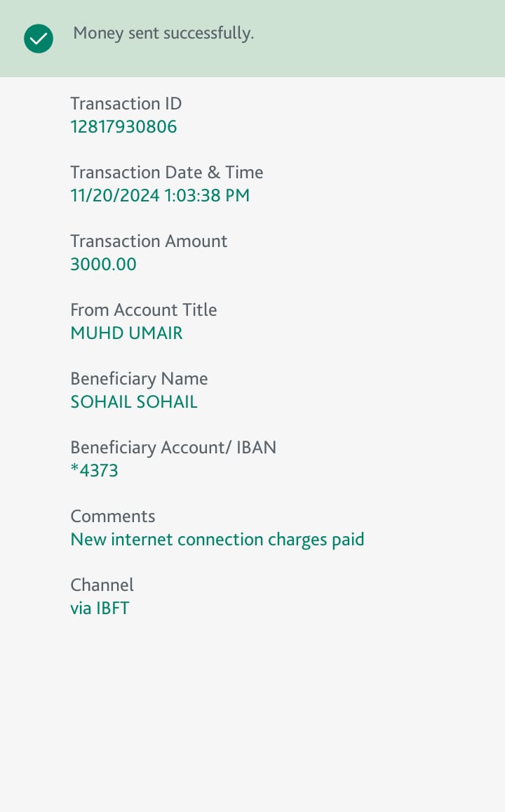Screen dimensions: 505x812
Task: Select the amount value 3000.00
Action: (103, 265)
